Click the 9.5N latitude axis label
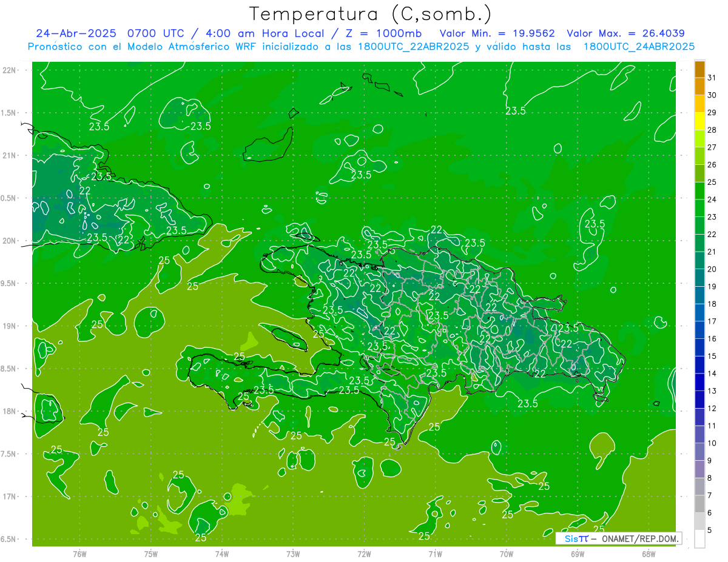 (8, 283)
